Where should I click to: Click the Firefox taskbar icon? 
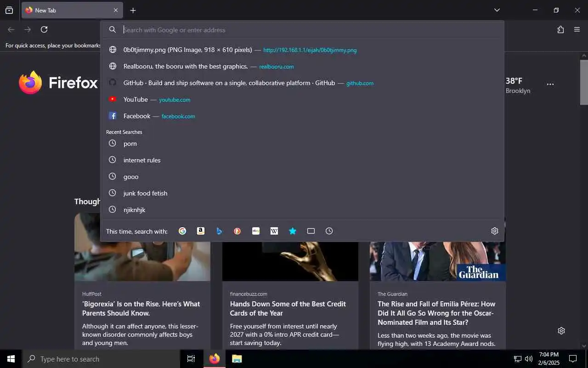[x=215, y=359]
